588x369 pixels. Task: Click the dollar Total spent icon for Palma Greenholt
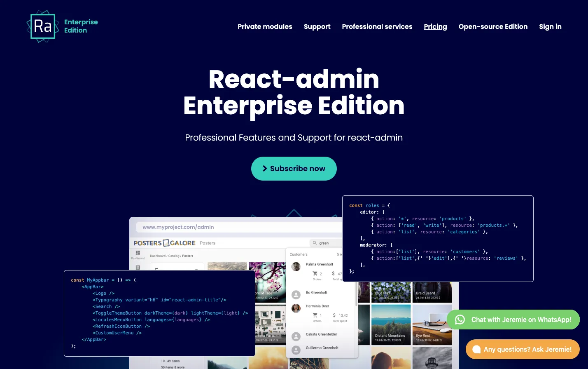[334, 273]
